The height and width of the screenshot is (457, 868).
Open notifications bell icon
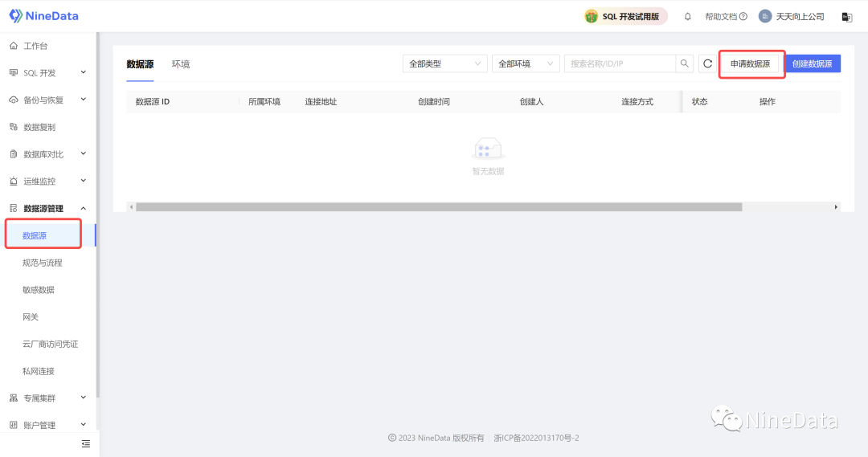(x=687, y=17)
